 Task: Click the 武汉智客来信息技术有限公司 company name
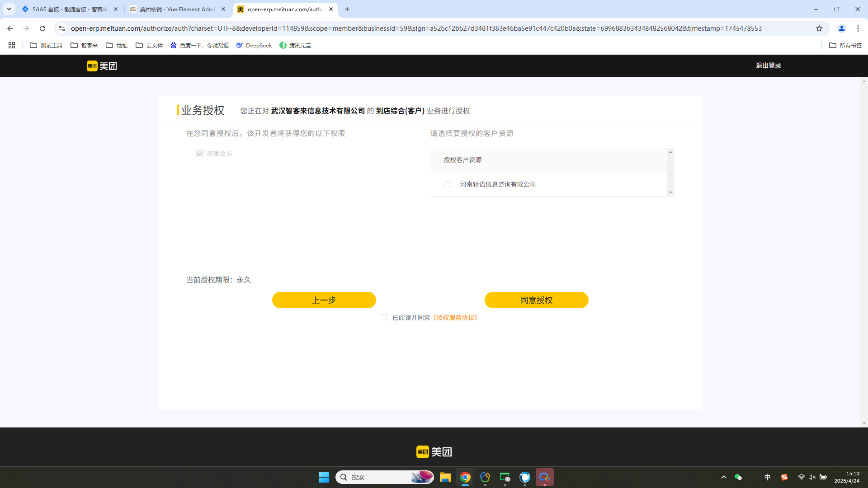click(318, 111)
